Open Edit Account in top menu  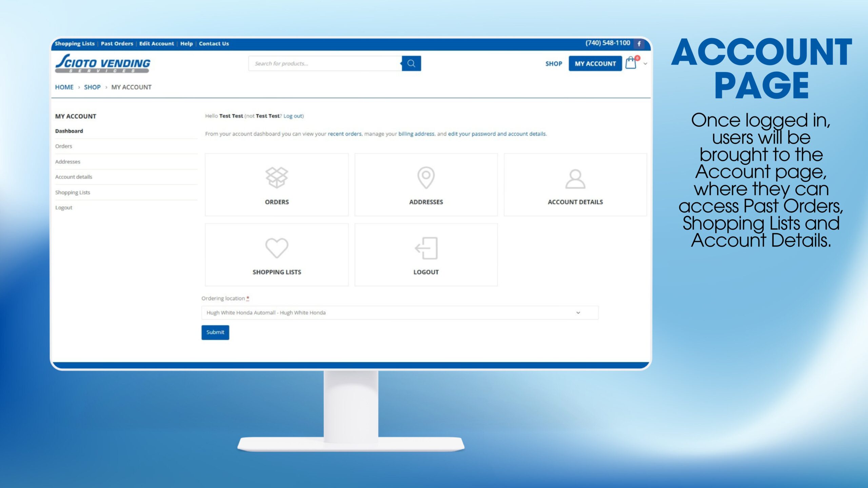[156, 44]
